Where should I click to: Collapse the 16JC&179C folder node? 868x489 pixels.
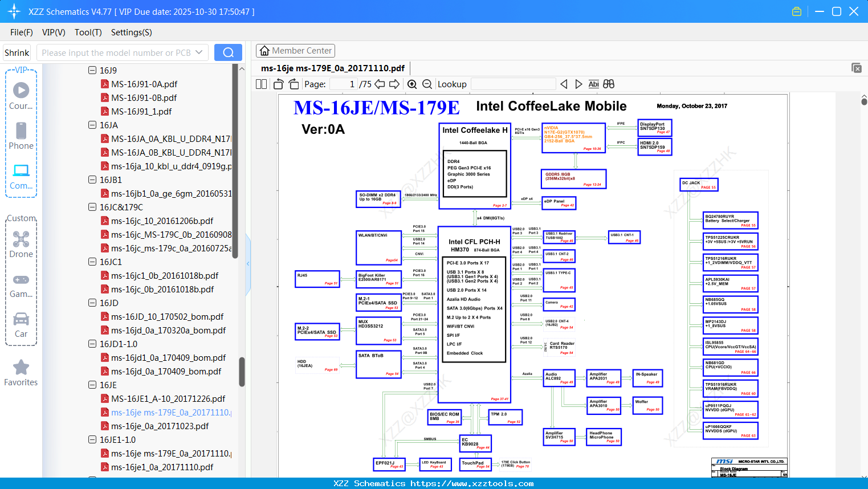[x=92, y=207]
